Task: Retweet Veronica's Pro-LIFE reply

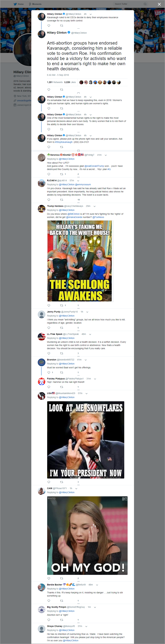Action: pos(62,174)
